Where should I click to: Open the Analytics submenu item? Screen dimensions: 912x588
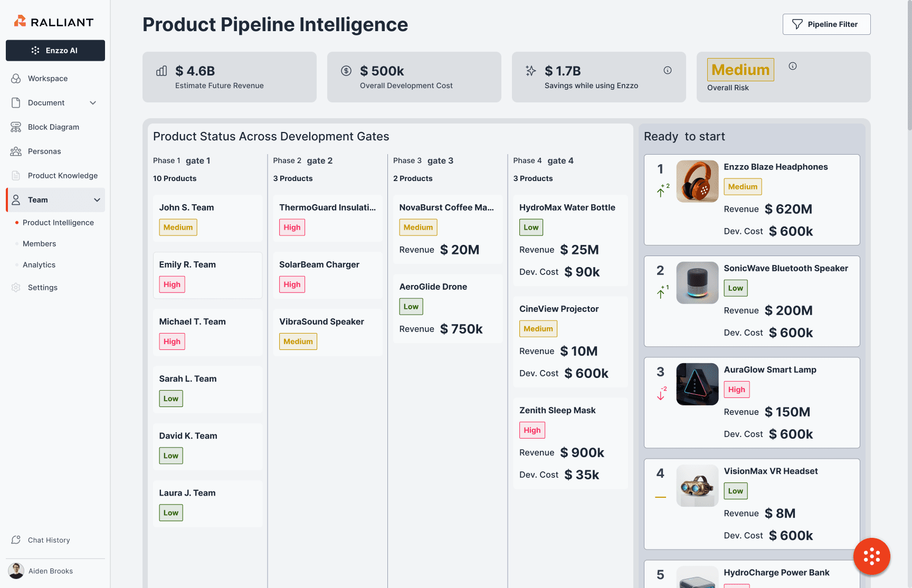(39, 265)
